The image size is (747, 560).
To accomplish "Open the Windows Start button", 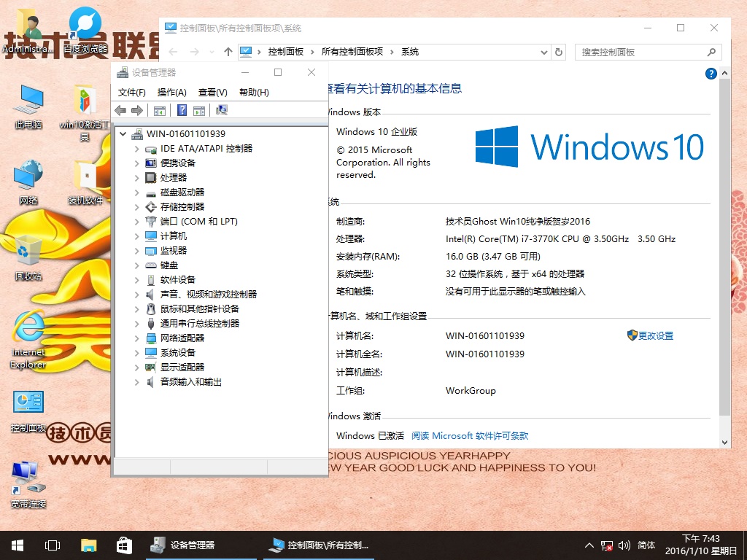I will 18,545.
